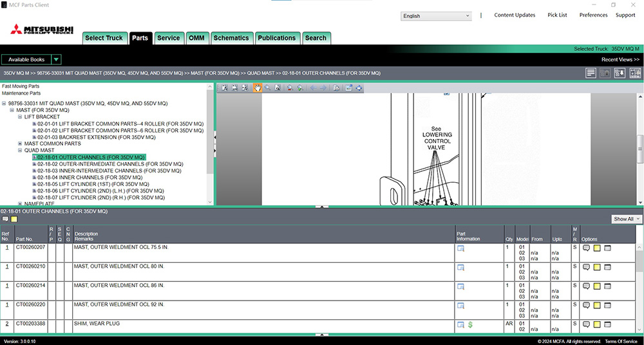Click the print diagram icon in toolbar

click(336, 88)
